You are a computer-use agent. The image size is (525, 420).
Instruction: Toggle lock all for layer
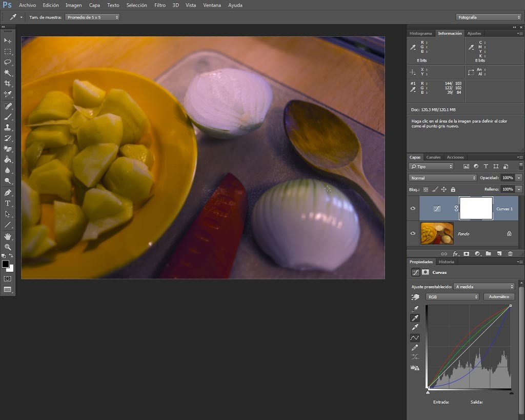(453, 190)
